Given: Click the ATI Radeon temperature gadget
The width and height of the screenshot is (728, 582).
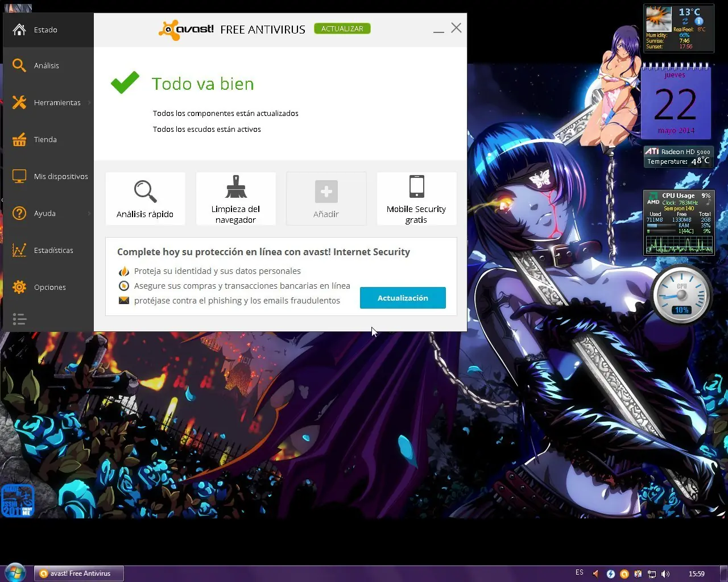Looking at the screenshot, I should pos(678,156).
